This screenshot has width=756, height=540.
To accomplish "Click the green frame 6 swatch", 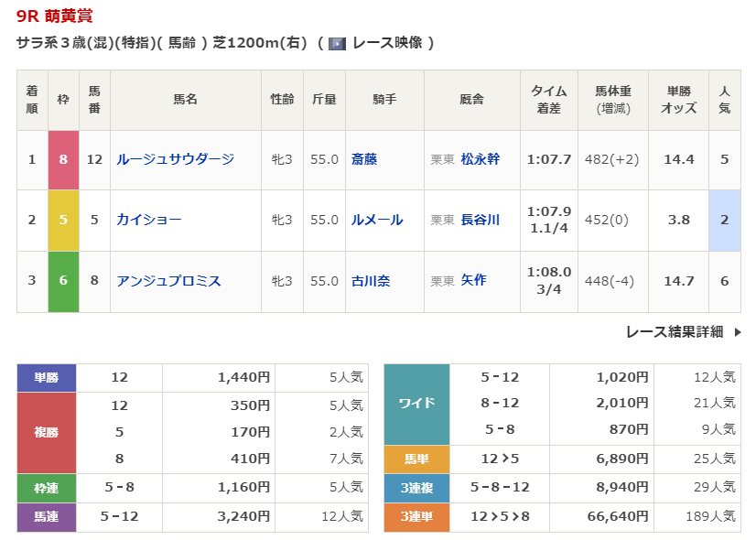I will (x=63, y=281).
